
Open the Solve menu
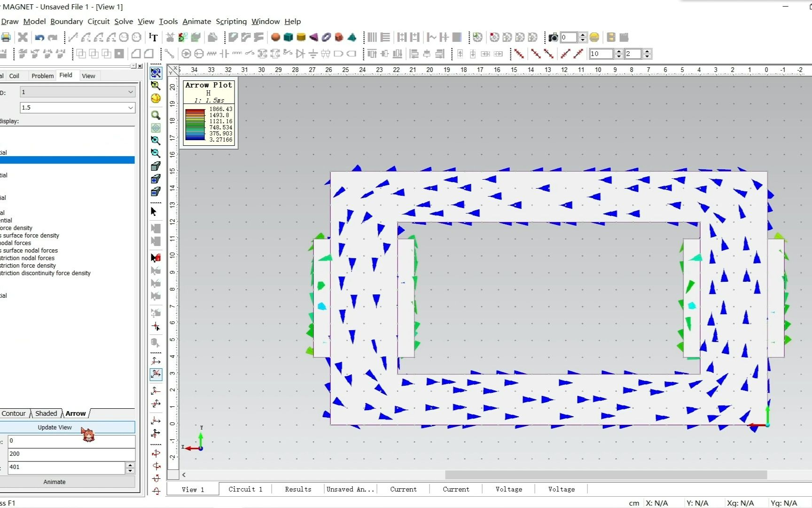[124, 21]
